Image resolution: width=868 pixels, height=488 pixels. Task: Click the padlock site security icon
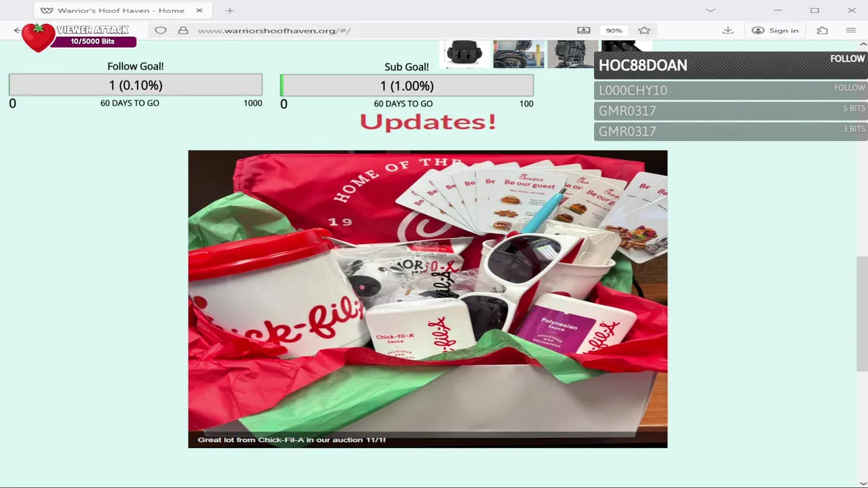(x=183, y=30)
